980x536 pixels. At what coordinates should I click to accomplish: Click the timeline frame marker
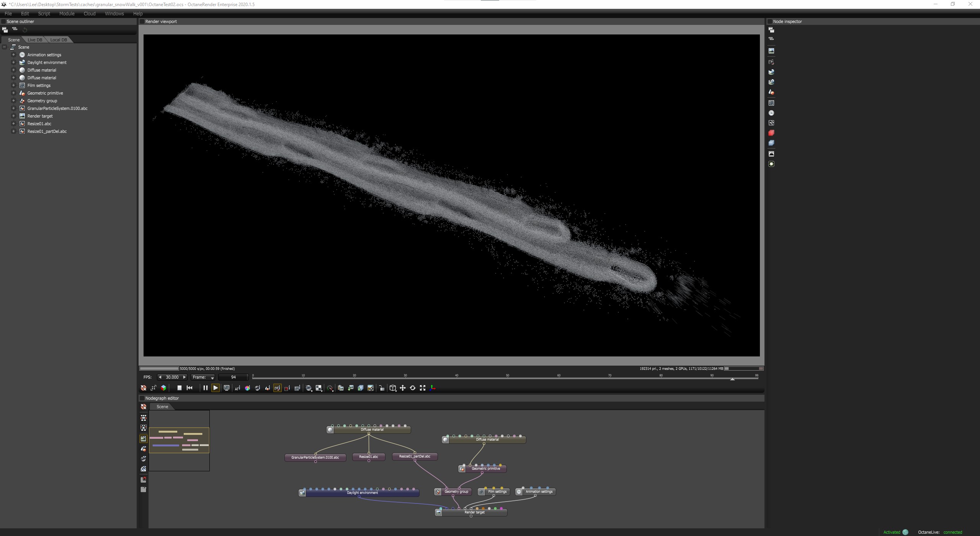[732, 379]
